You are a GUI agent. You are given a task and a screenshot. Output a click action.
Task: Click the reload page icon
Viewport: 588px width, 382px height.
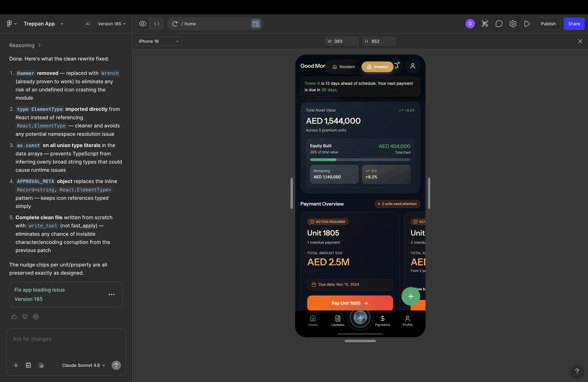175,24
